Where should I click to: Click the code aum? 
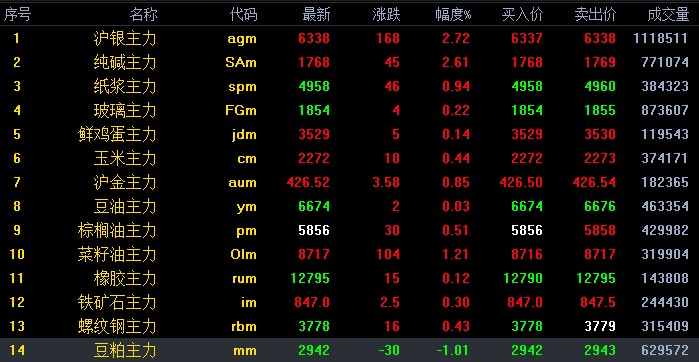point(242,183)
